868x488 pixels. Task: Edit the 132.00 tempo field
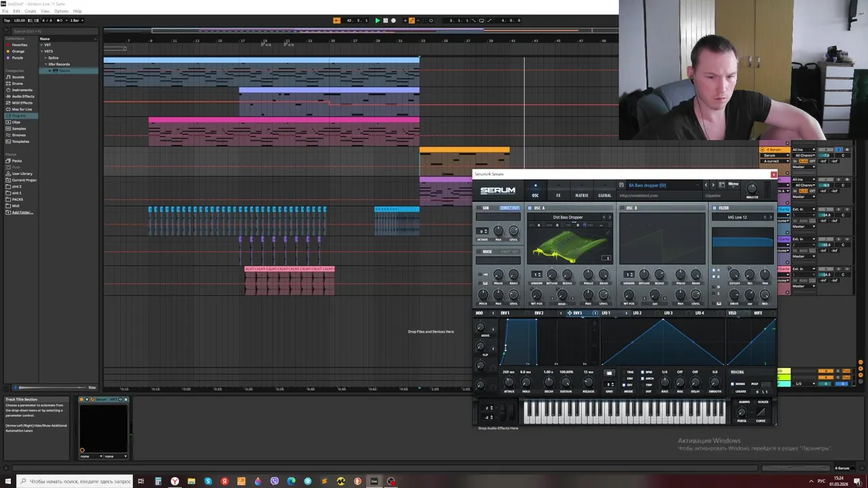[19, 20]
